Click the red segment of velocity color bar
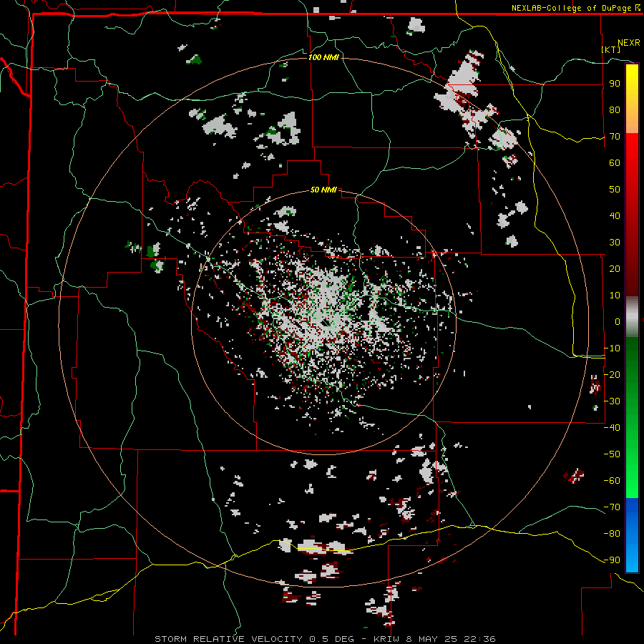The width and height of the screenshot is (644, 644). (632, 215)
